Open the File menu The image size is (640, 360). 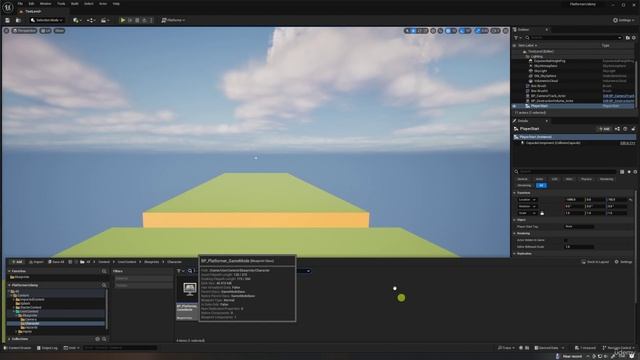tap(20, 4)
